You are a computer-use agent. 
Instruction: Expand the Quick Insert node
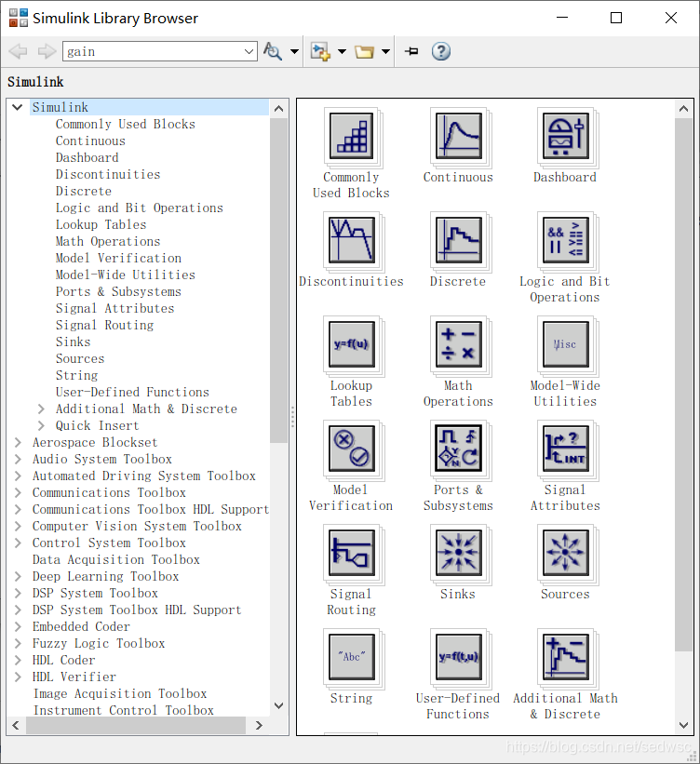point(42,425)
